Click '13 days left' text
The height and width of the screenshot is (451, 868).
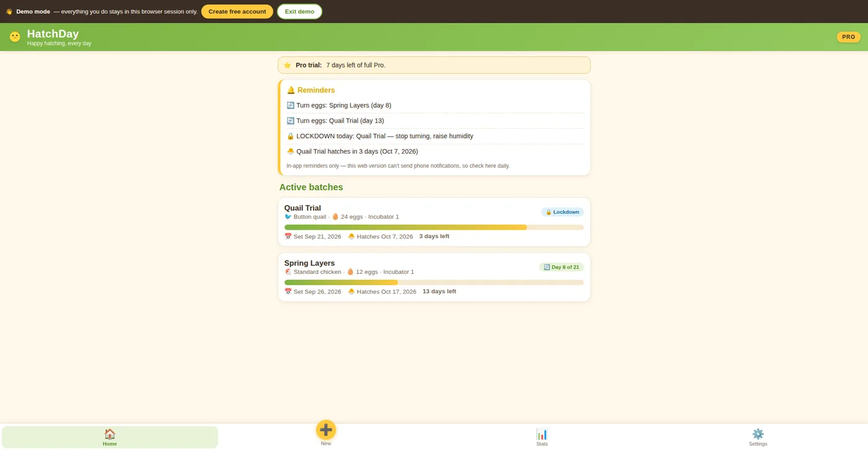[440, 291]
